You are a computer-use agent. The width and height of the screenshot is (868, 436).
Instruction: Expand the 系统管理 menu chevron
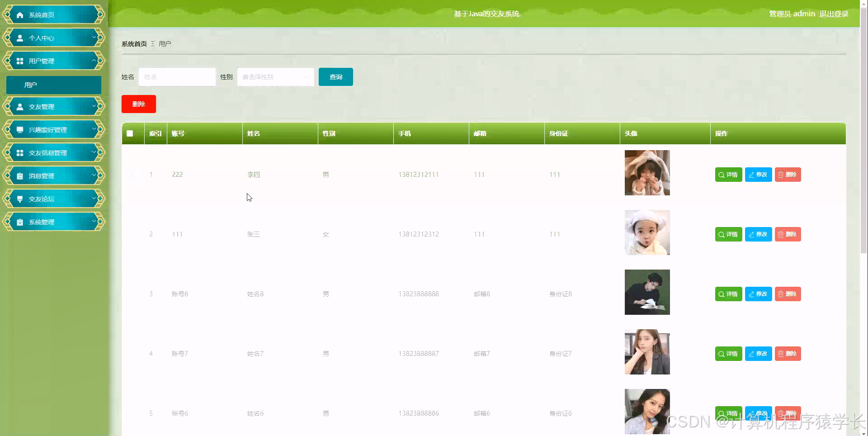(x=94, y=221)
